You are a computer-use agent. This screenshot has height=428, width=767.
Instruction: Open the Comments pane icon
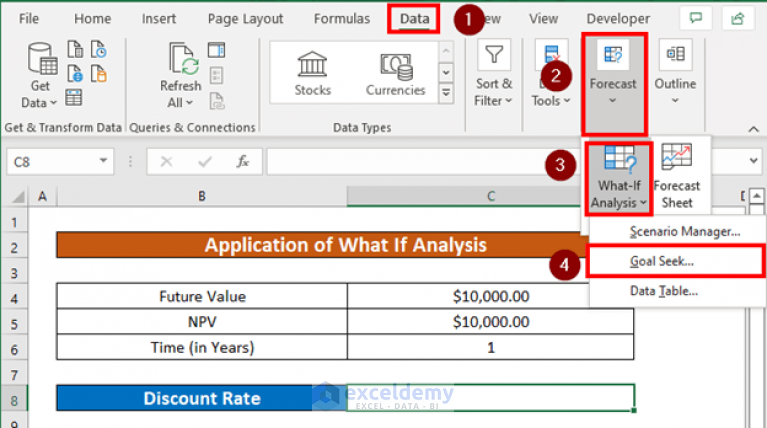point(696,19)
